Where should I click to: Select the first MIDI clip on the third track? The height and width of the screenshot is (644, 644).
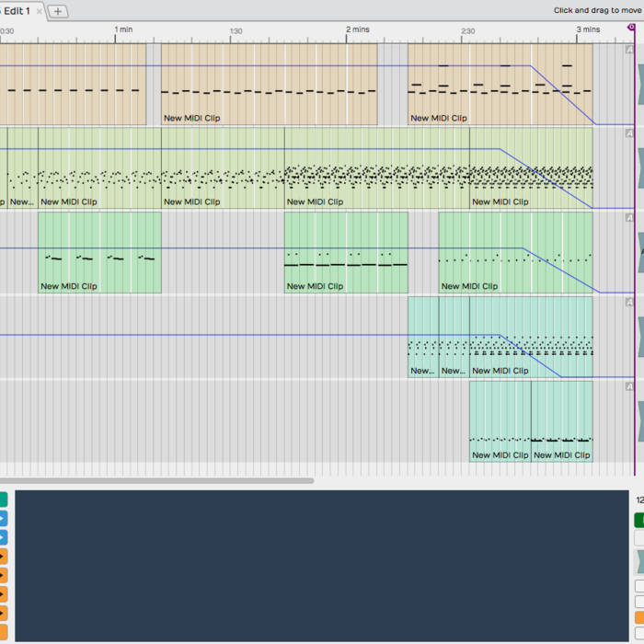pos(99,253)
